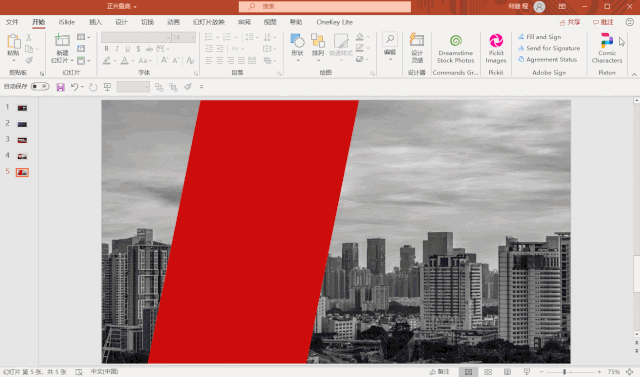Open the New Slide dropdown arrow
Screen dimensions: 640x377
tap(72, 60)
